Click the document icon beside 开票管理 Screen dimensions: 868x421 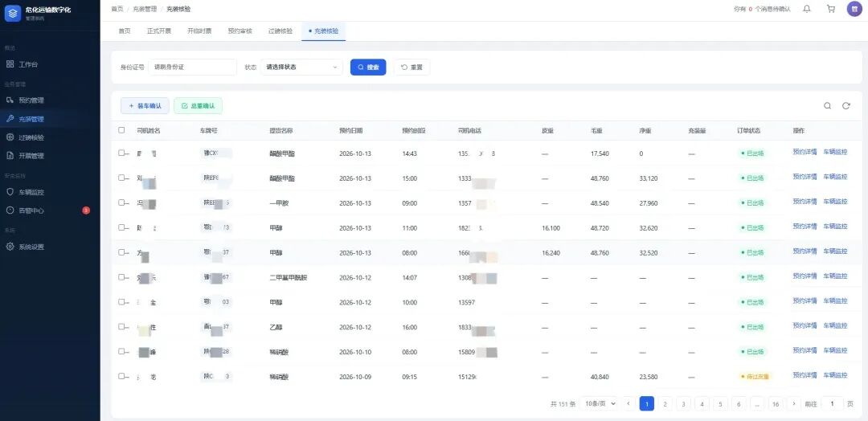coord(10,155)
